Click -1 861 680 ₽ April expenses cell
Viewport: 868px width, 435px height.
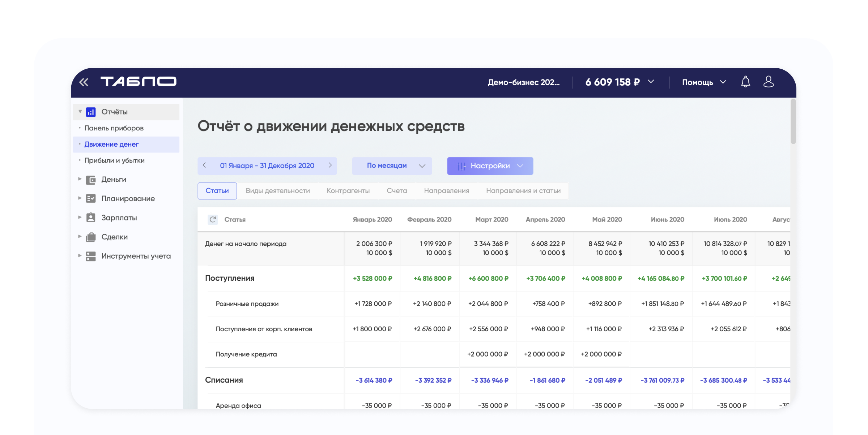click(x=547, y=380)
